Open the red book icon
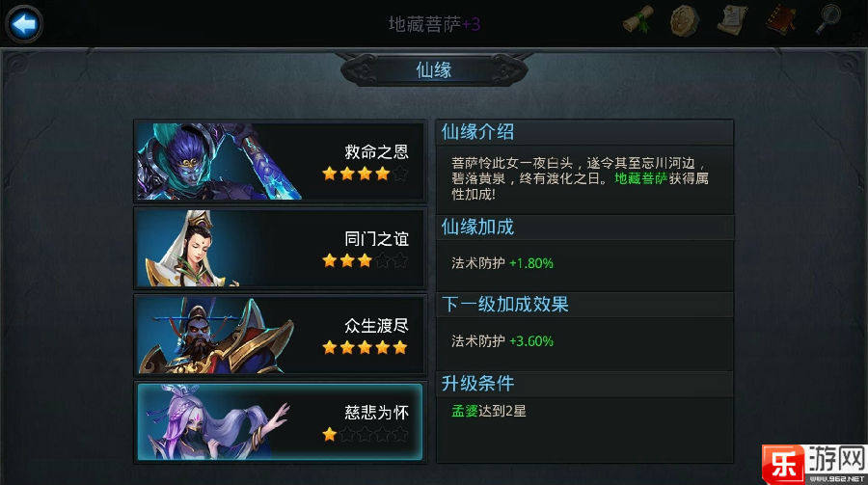This screenshot has width=868, height=485. pyautogui.click(x=781, y=20)
